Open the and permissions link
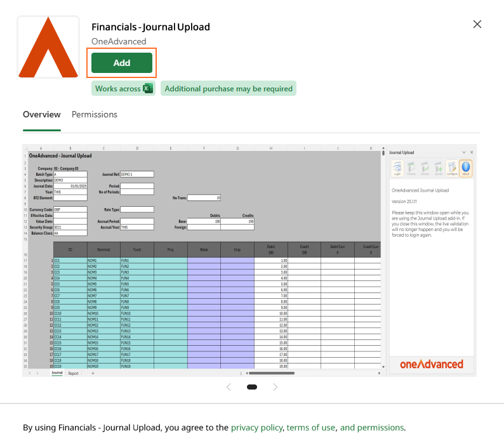504x446 pixels. pyautogui.click(x=371, y=428)
